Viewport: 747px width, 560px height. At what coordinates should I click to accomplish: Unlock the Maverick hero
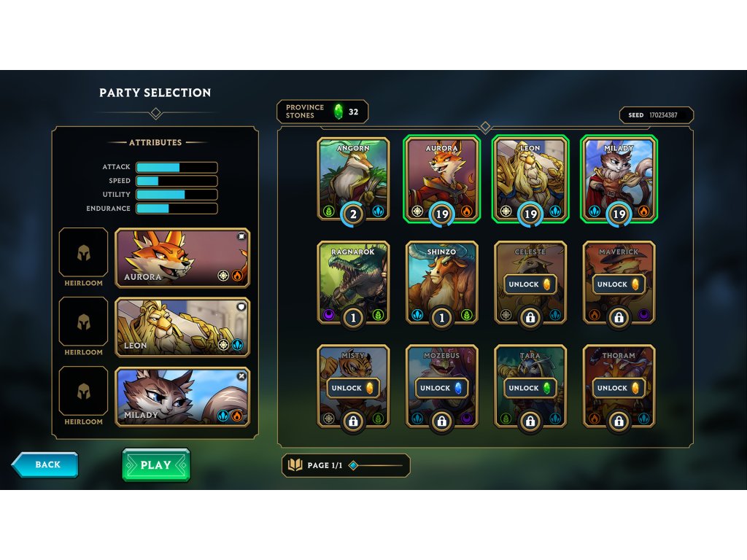(619, 284)
